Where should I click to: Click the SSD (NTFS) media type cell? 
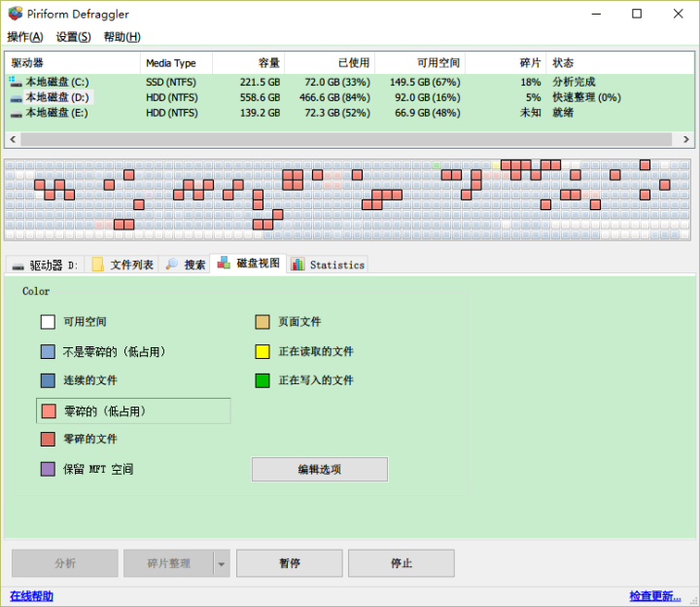click(171, 82)
